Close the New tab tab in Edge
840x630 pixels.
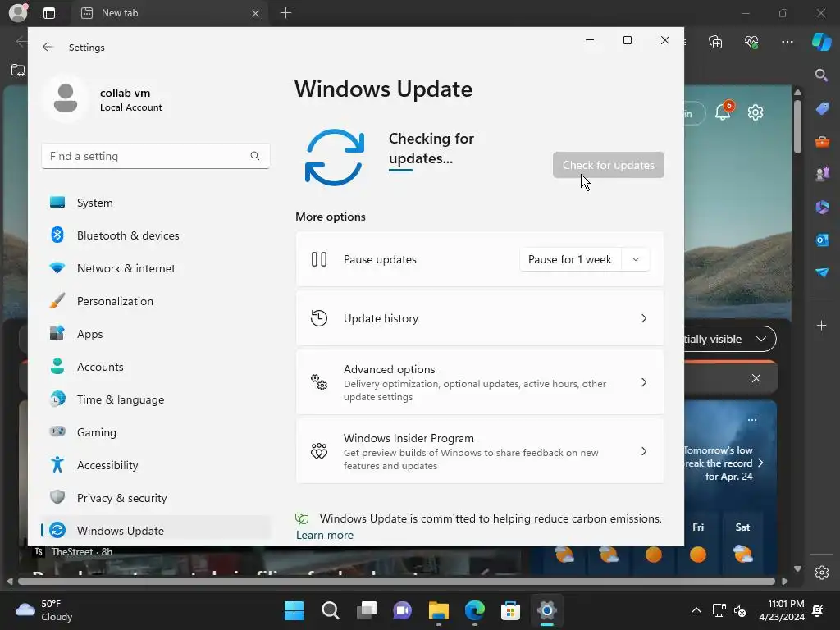[256, 13]
